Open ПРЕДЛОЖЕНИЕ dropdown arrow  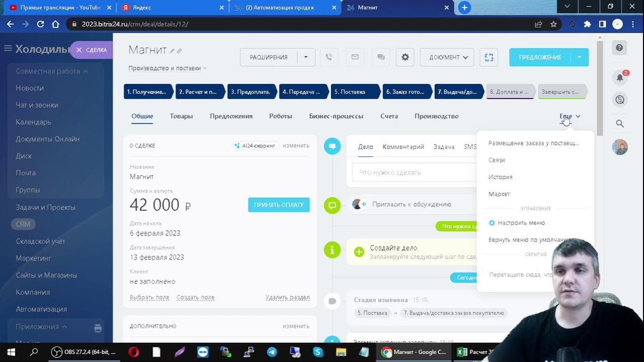(x=580, y=57)
